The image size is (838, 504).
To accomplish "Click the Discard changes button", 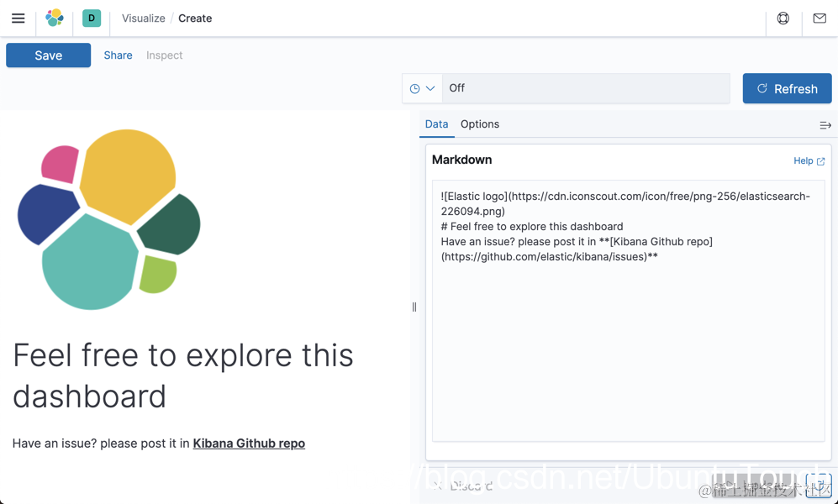I will [x=463, y=486].
